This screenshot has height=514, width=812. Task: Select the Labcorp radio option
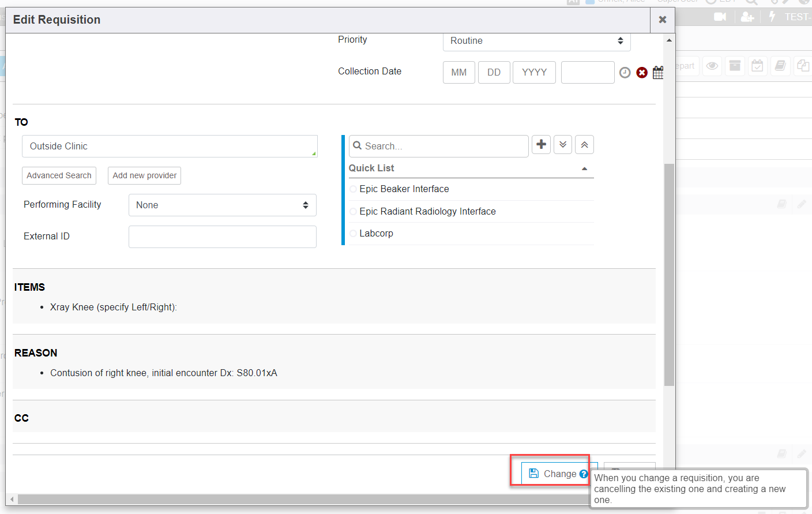(353, 234)
